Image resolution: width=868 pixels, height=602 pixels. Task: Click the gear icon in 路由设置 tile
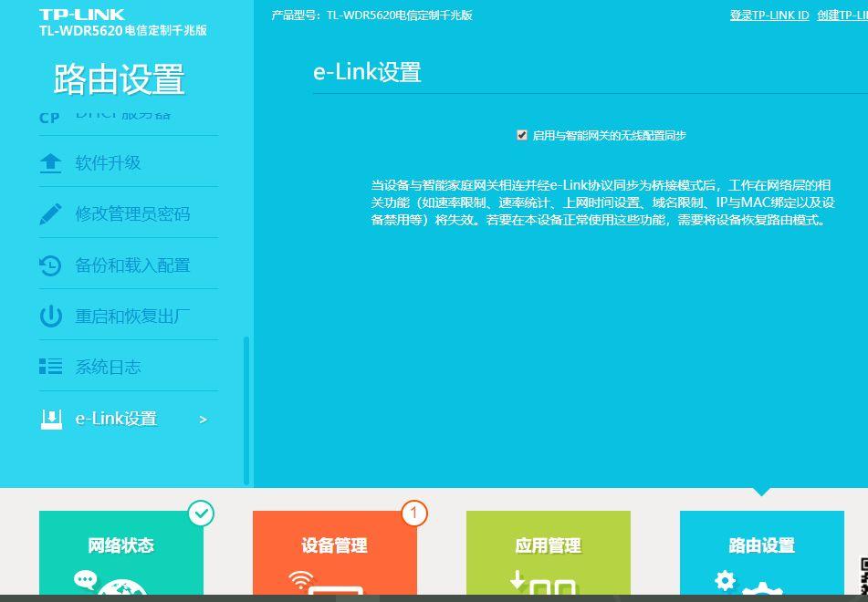click(x=726, y=580)
